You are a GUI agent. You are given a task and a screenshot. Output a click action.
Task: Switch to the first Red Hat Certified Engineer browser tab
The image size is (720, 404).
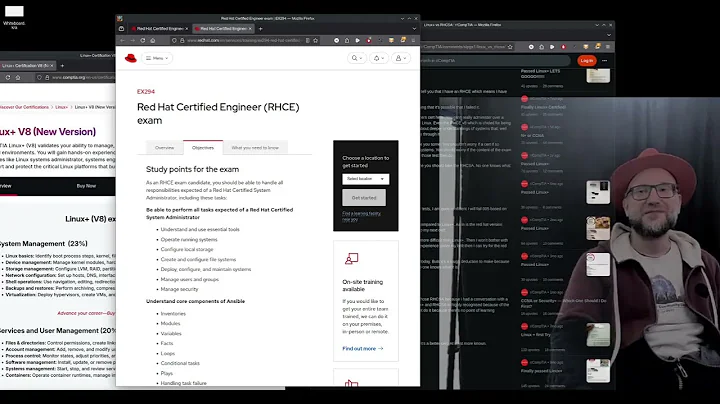point(157,28)
